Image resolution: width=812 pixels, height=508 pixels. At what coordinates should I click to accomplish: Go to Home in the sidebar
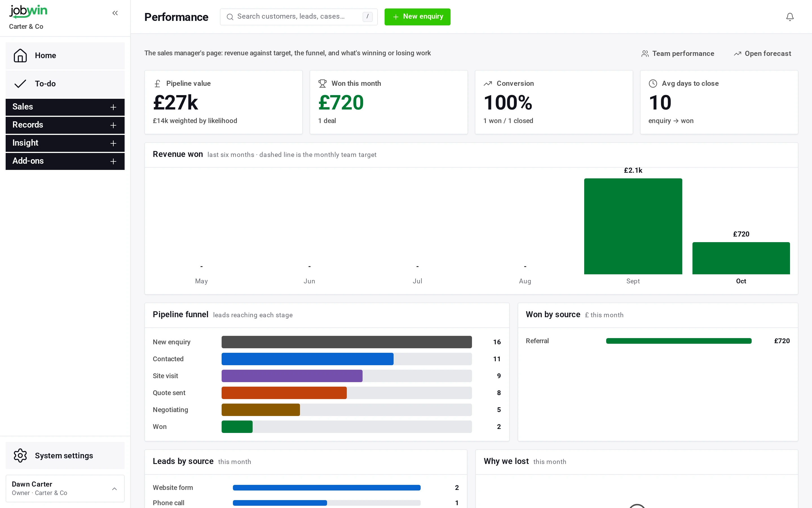[x=65, y=56]
